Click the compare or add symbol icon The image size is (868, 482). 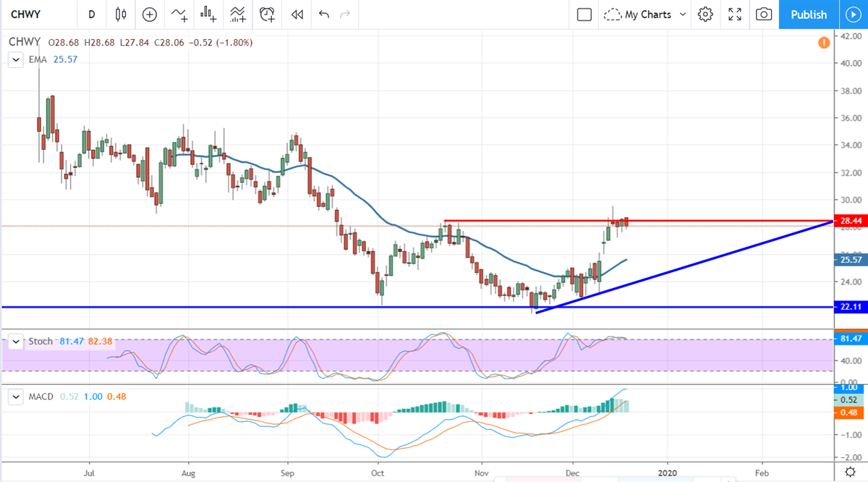[150, 14]
